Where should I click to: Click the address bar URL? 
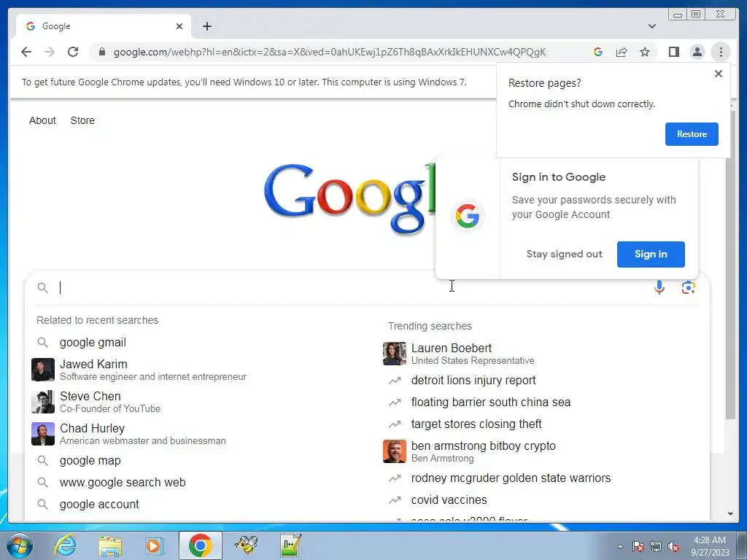click(329, 52)
